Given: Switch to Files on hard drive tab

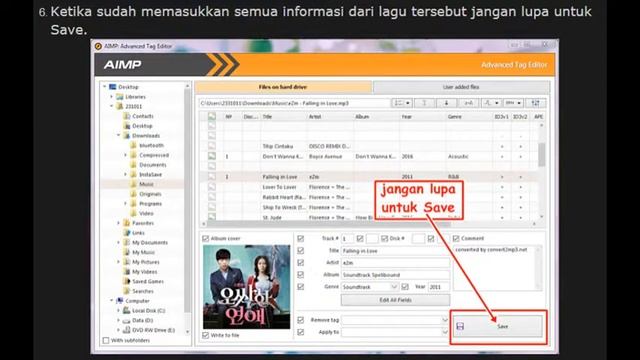Looking at the screenshot, I should pos(283,87).
